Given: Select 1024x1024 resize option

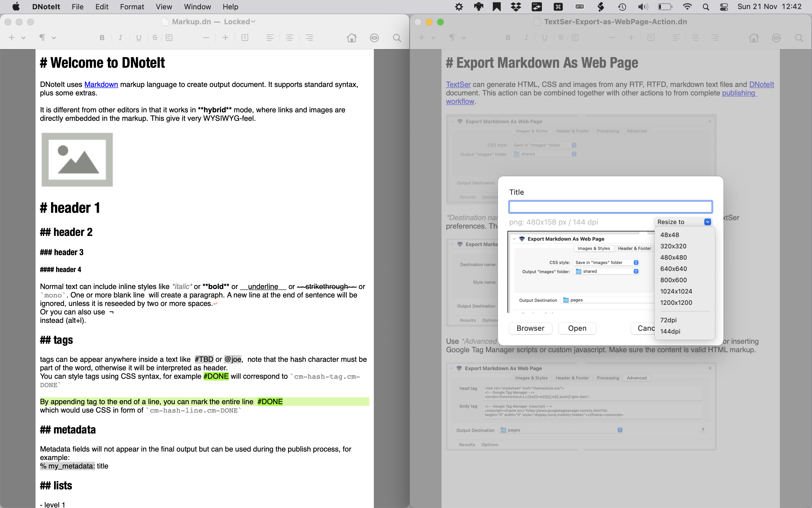Looking at the screenshot, I should (x=685, y=291).
